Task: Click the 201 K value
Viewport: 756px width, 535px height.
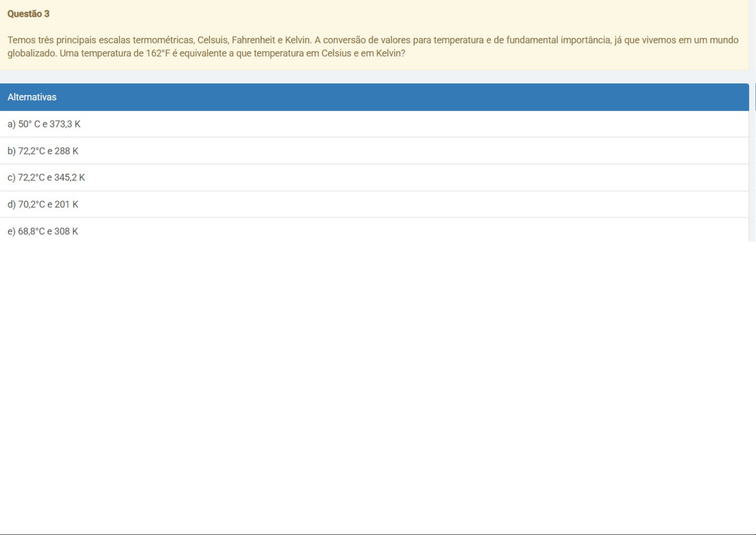Action: pos(66,205)
